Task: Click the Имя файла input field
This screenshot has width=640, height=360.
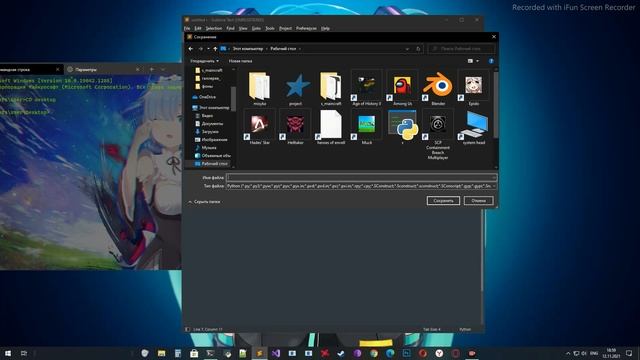Action: coord(361,178)
